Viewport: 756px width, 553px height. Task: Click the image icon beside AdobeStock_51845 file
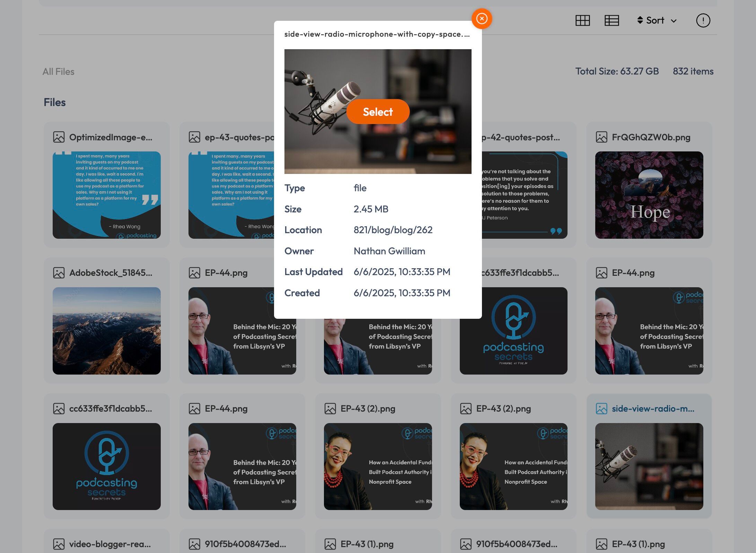(59, 273)
